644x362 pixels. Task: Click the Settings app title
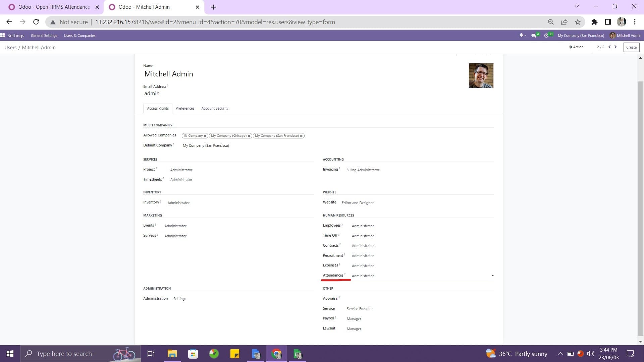(x=16, y=36)
